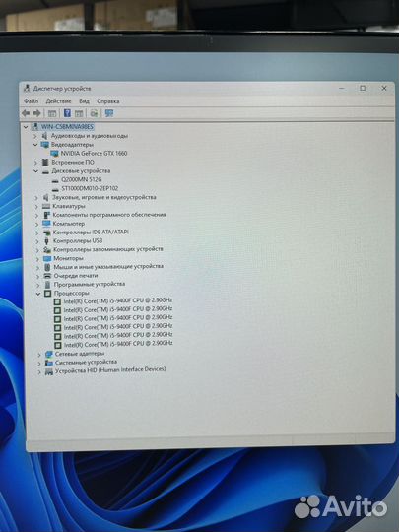The image size is (399, 532).
Task: Click the chip icon of Встроенное ПО
Action: [45, 163]
